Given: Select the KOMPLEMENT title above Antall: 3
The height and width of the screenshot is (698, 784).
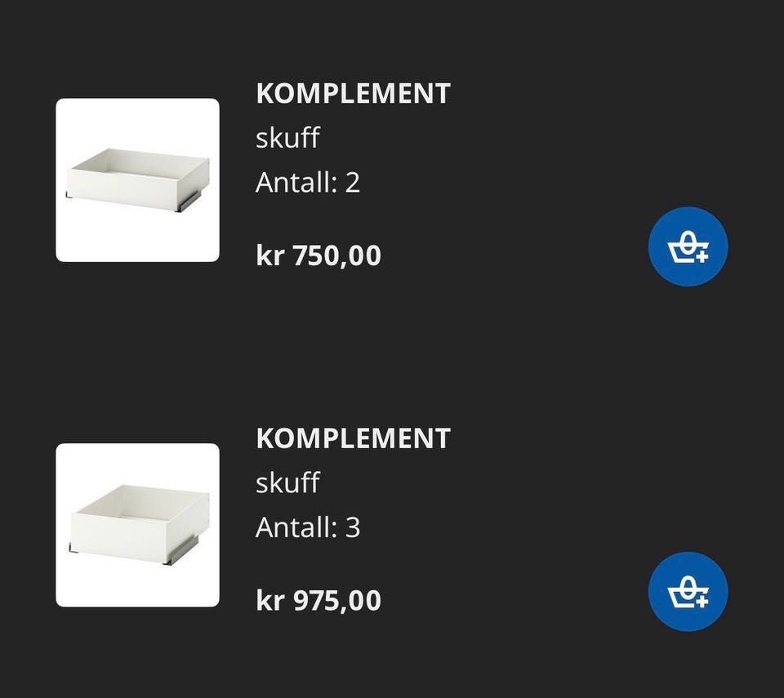Looking at the screenshot, I should click(x=353, y=438).
